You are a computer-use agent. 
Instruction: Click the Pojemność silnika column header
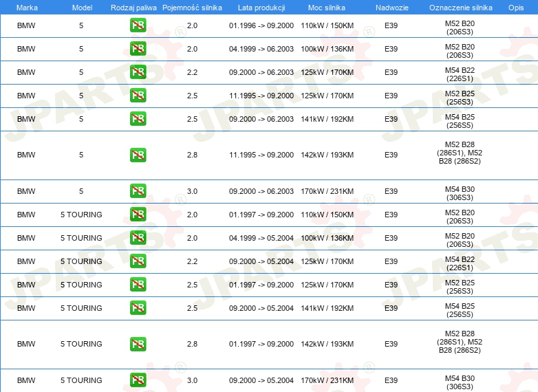pos(192,8)
